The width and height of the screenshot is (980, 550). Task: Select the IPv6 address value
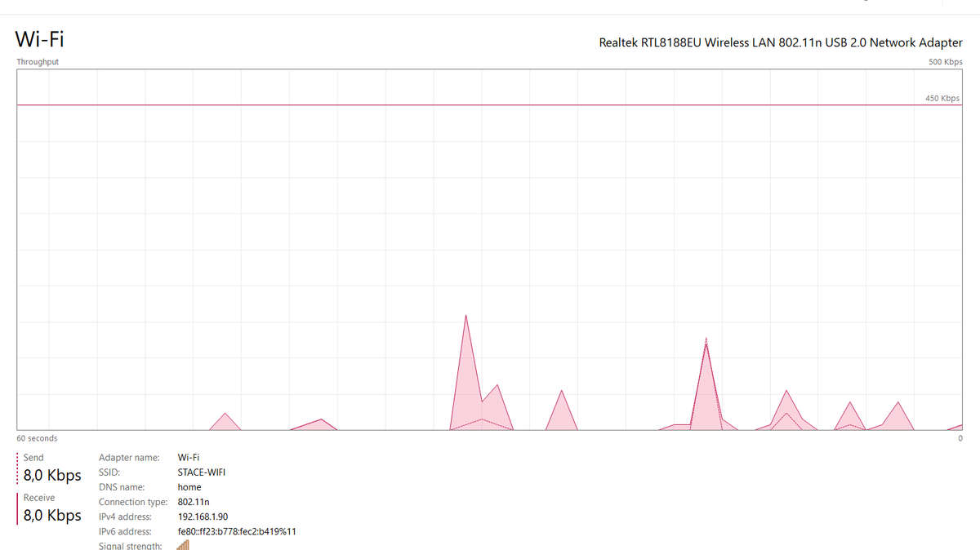click(x=236, y=531)
